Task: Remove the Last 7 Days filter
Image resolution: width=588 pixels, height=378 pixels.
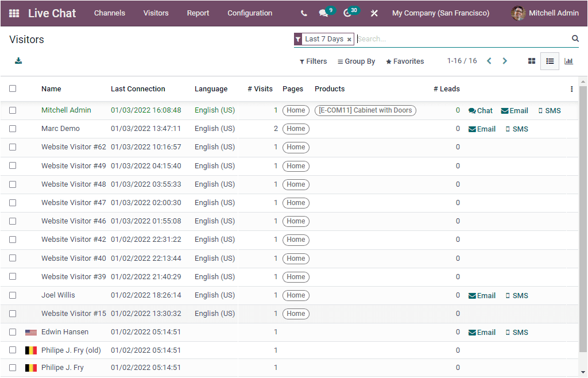Action: pyautogui.click(x=349, y=39)
